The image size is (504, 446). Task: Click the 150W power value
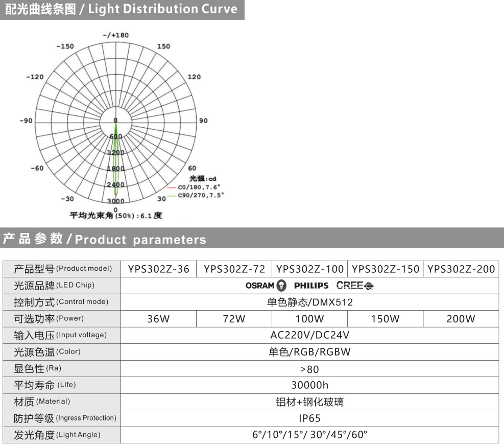386,319
